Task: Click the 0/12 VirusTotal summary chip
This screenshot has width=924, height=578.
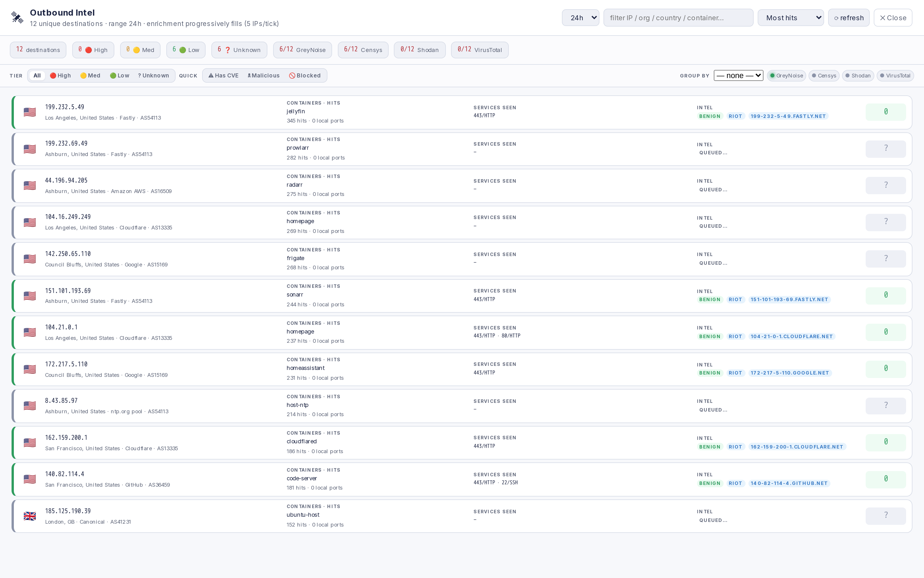Action: 480,50
